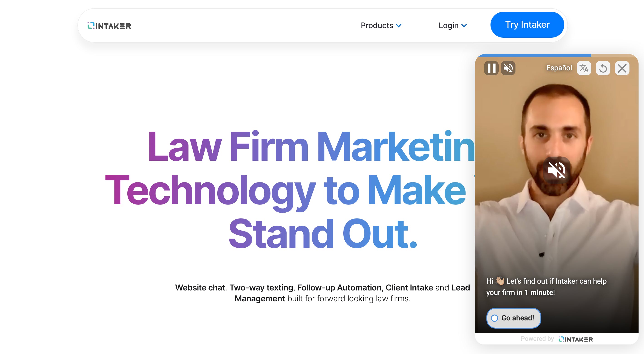Click the large muted speaker overlay
644x354 pixels.
point(557,170)
